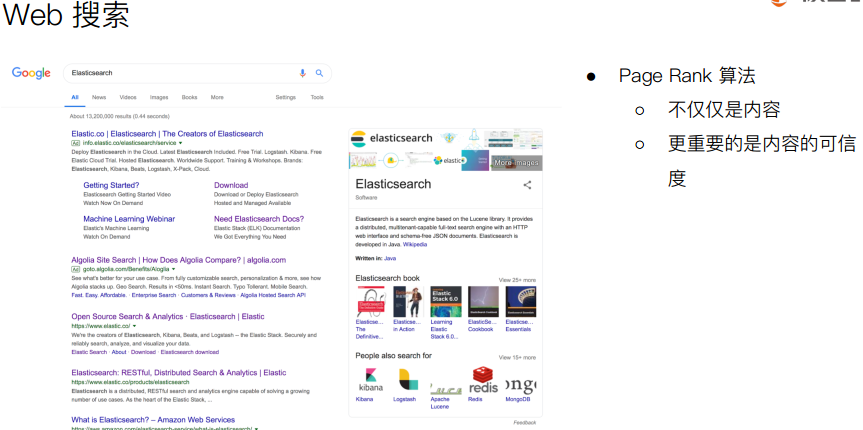Click the '不仅仅是内容' bullet text
863x430 pixels.
pyautogui.click(x=724, y=110)
